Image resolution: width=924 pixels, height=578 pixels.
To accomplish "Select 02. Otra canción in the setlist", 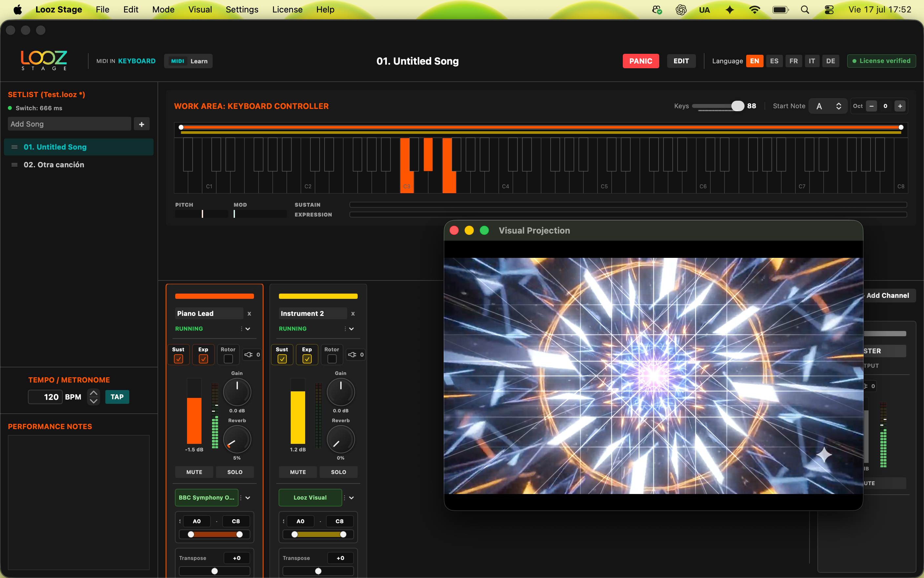I will [79, 165].
